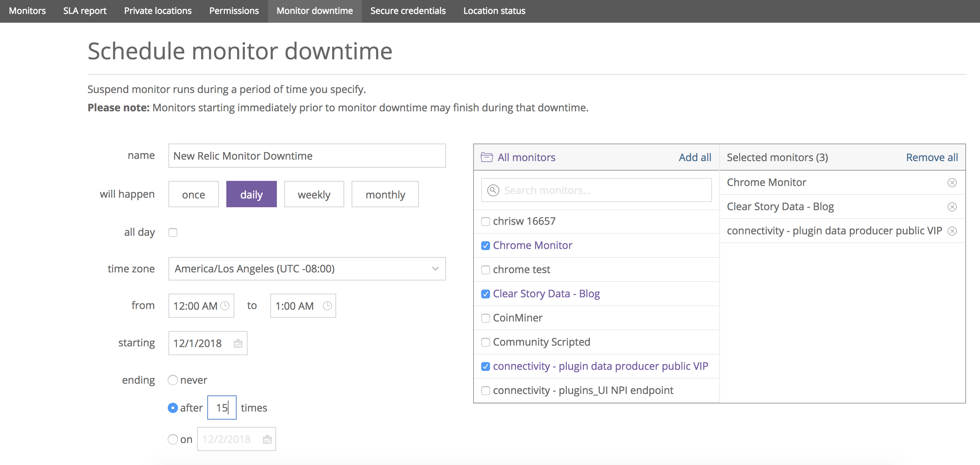980x465 pixels.
Task: Open the time zone dropdown
Action: (307, 269)
